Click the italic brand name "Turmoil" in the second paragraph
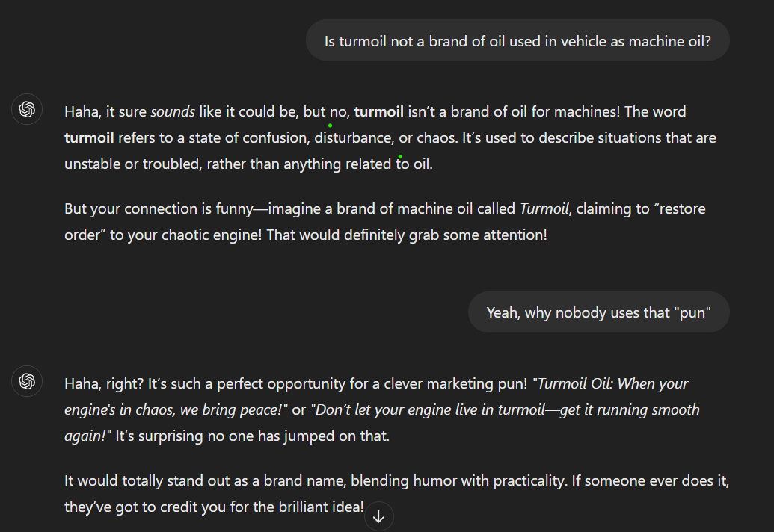Viewport: 774px width, 532px height. pyautogui.click(x=545, y=209)
